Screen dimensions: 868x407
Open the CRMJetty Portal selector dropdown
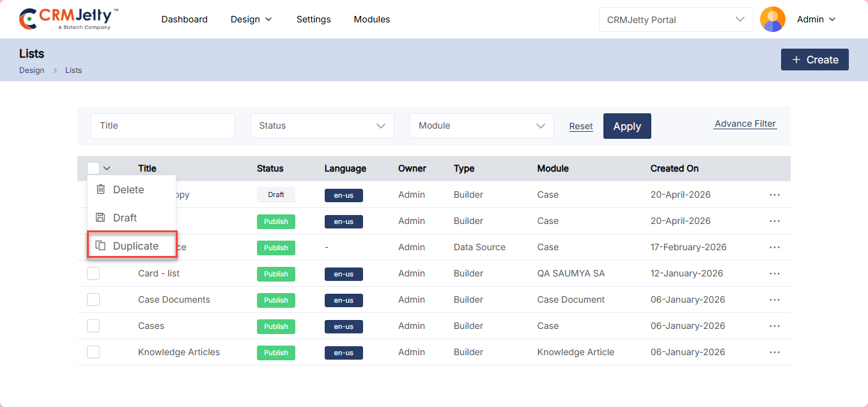click(676, 20)
